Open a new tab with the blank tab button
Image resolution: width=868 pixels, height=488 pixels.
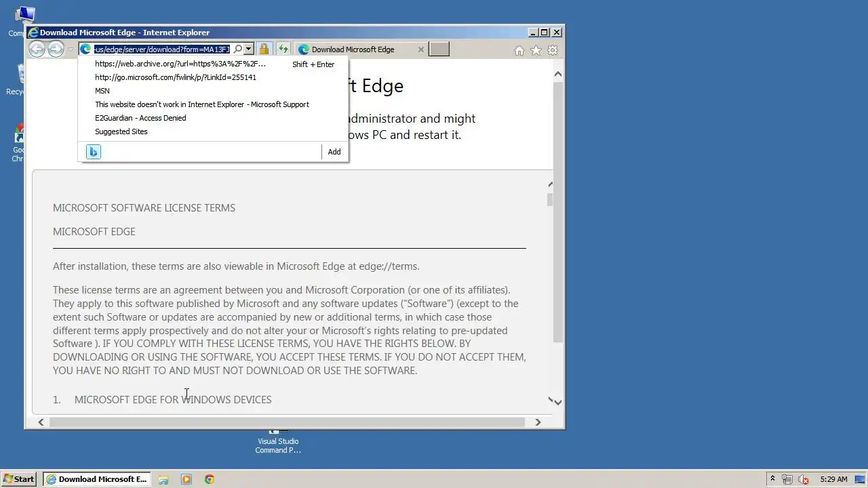[x=439, y=49]
